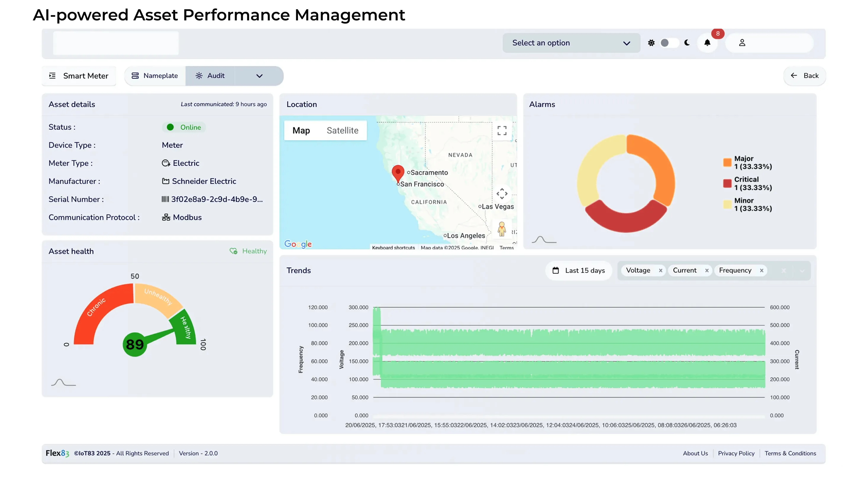Remove the Voltage trend filter
This screenshot has width=868, height=496.
661,271
